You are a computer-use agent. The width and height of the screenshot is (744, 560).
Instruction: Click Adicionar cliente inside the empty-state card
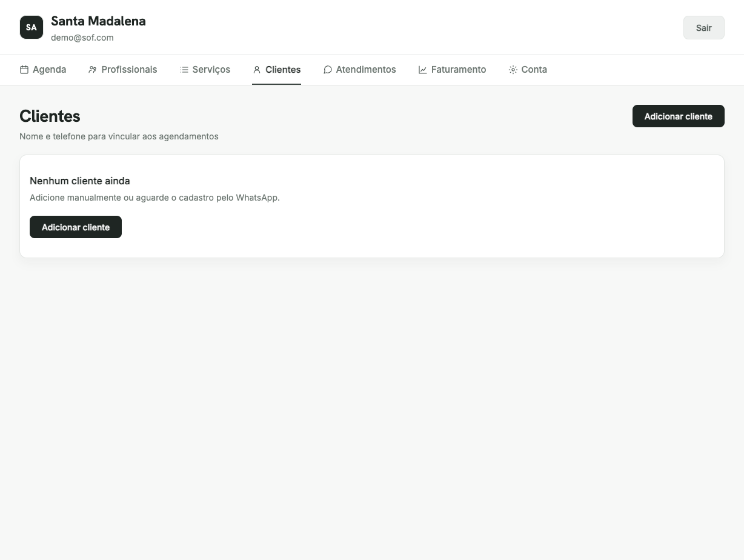click(x=76, y=227)
